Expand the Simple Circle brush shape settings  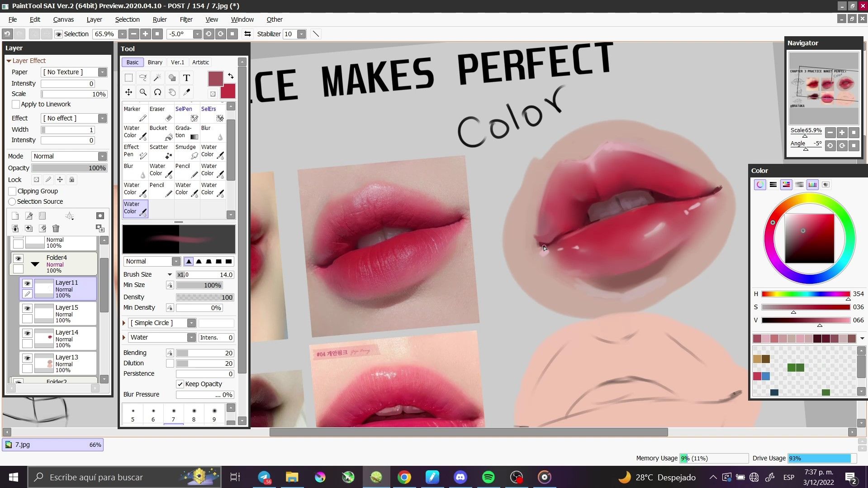click(x=124, y=323)
